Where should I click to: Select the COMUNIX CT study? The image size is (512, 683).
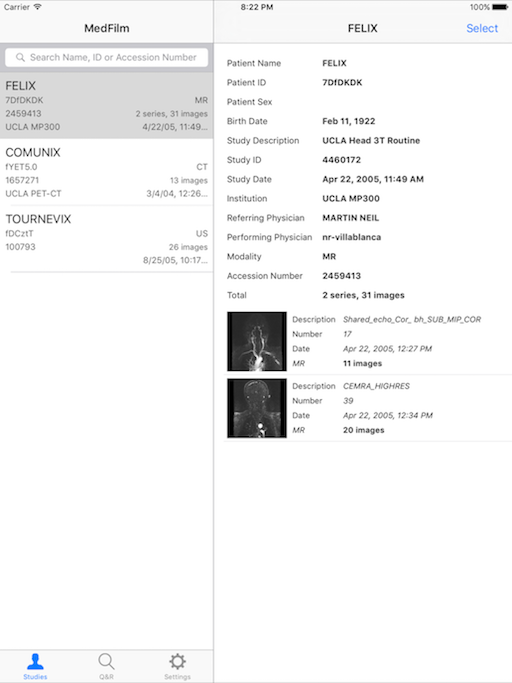click(106, 172)
